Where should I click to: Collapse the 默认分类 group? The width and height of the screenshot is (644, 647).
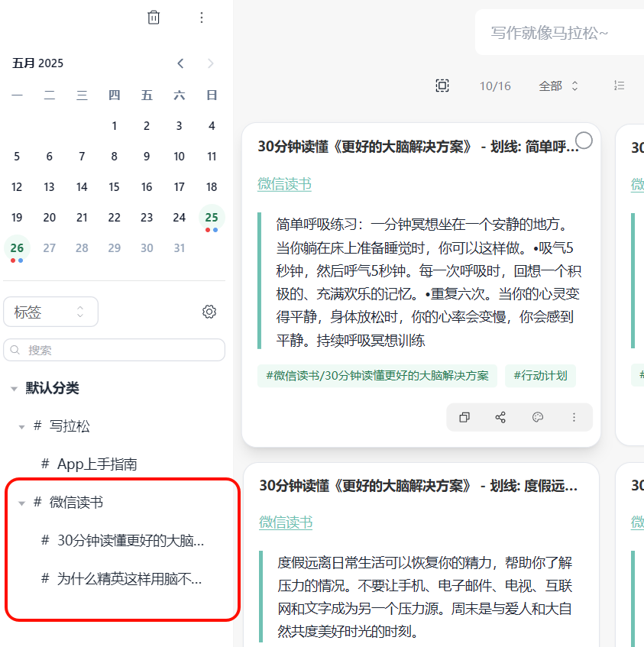(x=14, y=389)
